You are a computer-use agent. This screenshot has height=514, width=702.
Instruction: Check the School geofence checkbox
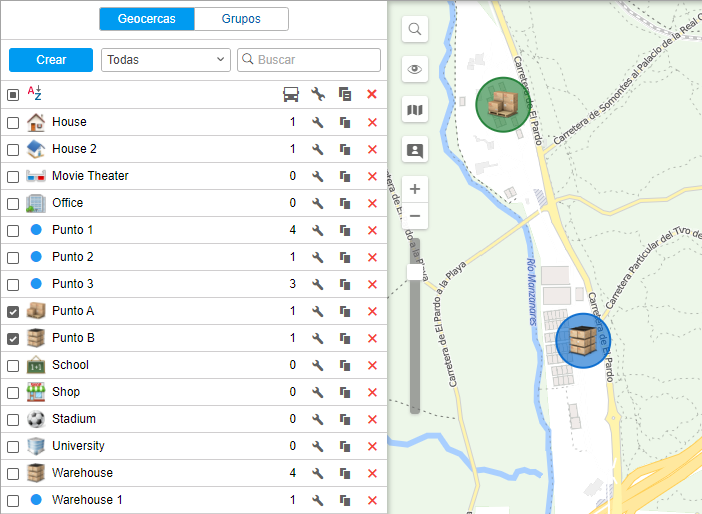point(13,366)
